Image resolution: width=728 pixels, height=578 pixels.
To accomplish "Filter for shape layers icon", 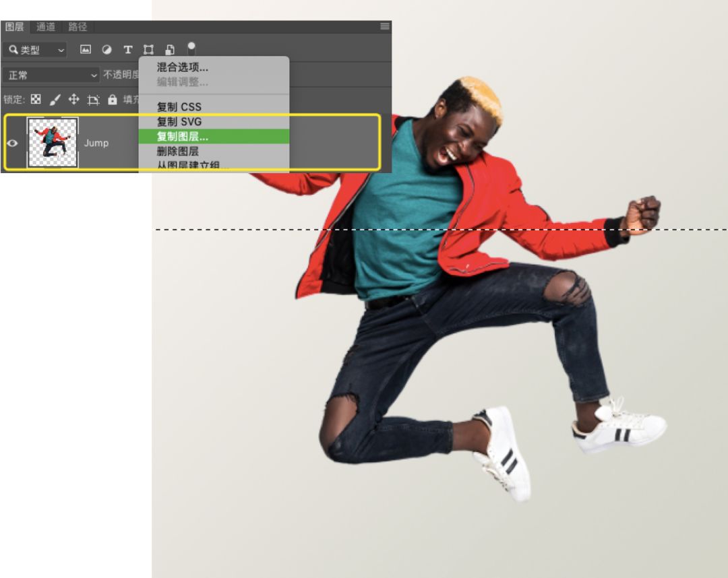I will point(148,50).
